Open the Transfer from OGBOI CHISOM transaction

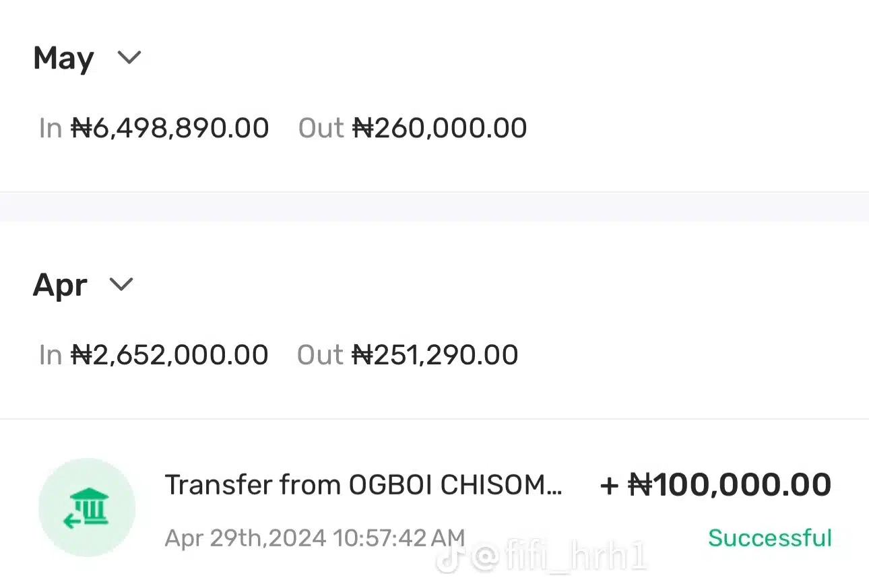pos(362,485)
